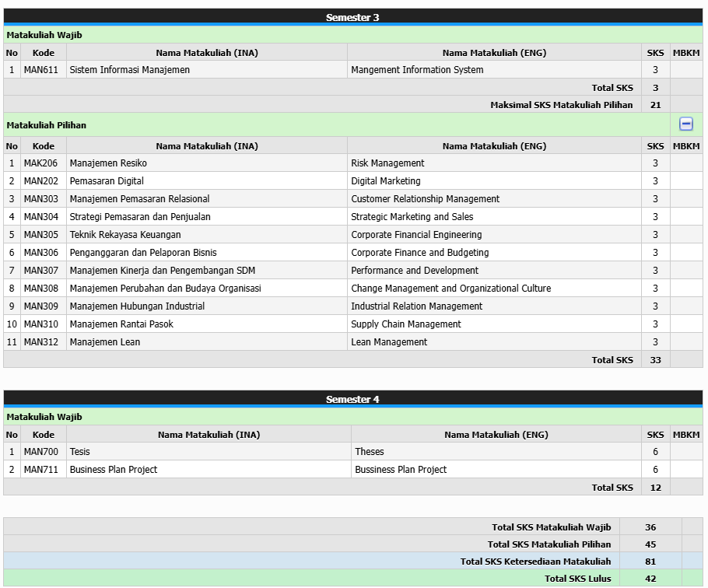Viewport: 708px width, 588px height.
Task: Click the English name Mangement Information System
Action: [417, 70]
